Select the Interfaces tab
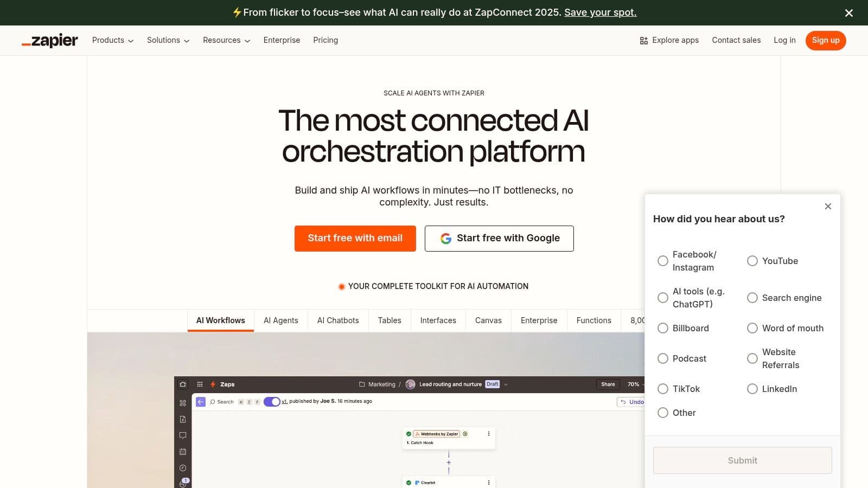868x488 pixels. 438,320
